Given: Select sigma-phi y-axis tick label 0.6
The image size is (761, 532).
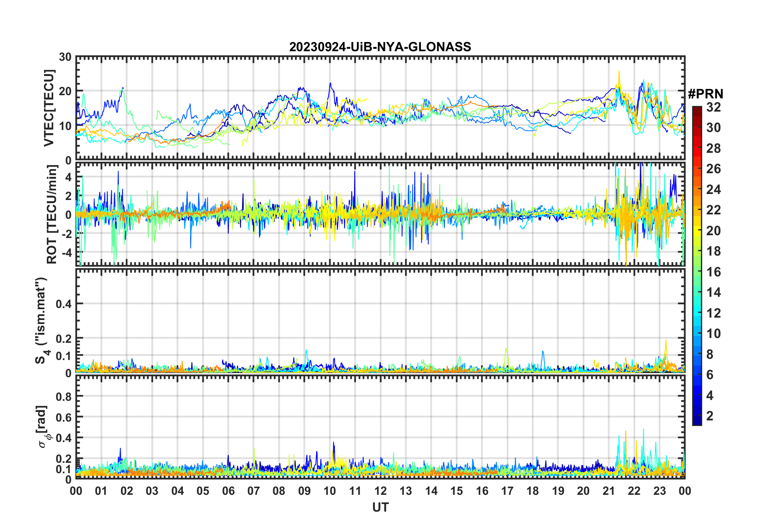Looking at the screenshot, I should pyautogui.click(x=64, y=418).
